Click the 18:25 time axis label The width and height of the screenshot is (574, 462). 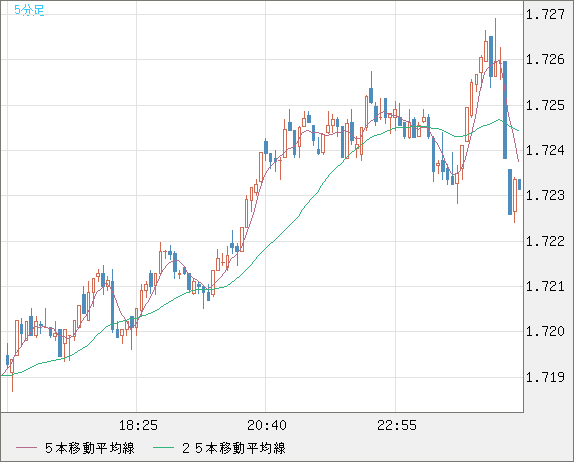(138, 425)
